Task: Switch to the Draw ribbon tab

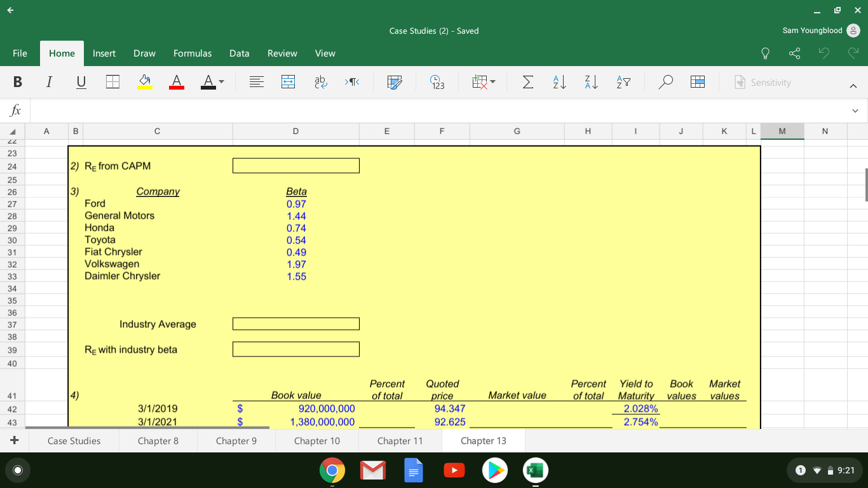Action: pyautogui.click(x=144, y=53)
